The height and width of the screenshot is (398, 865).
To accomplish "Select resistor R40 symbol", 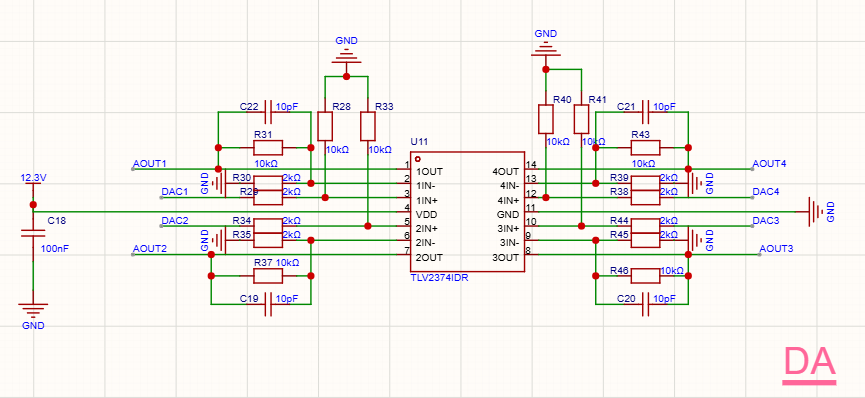I will (x=546, y=119).
